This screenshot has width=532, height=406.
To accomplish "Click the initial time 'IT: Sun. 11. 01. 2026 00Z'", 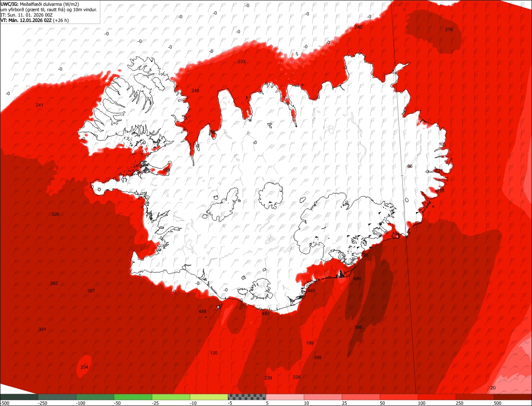I will pos(27,15).
